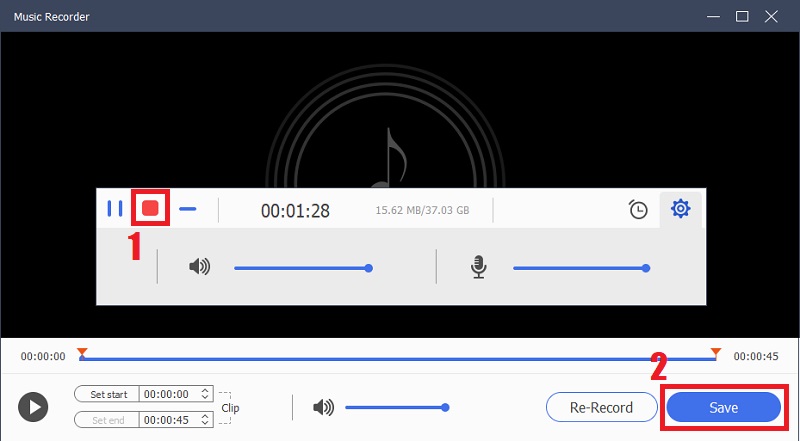The image size is (800, 441).
Task: Select the orange start trim marker on the timeline
Action: (82, 352)
